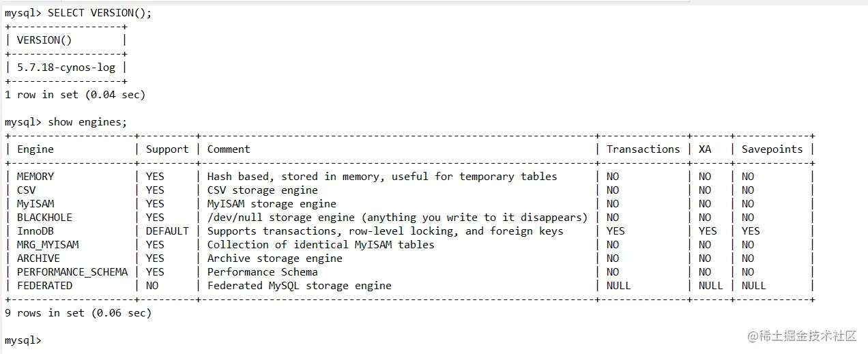Screen dimensions: 868x354
Task: Click the Support column header
Action: [167, 149]
